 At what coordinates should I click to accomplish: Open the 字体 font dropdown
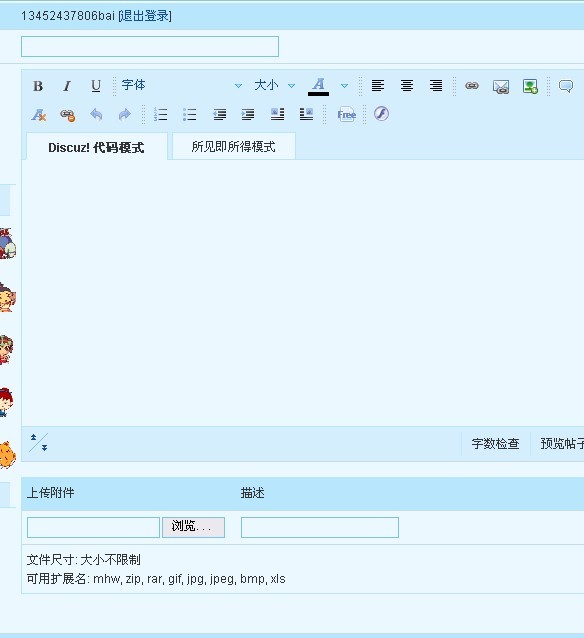point(182,85)
